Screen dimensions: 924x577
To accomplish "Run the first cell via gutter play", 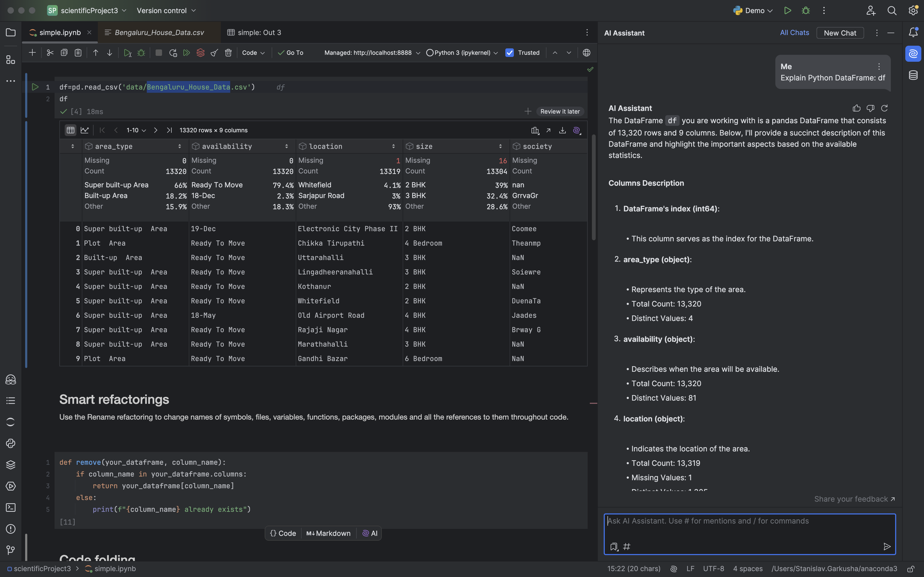I will click(35, 87).
